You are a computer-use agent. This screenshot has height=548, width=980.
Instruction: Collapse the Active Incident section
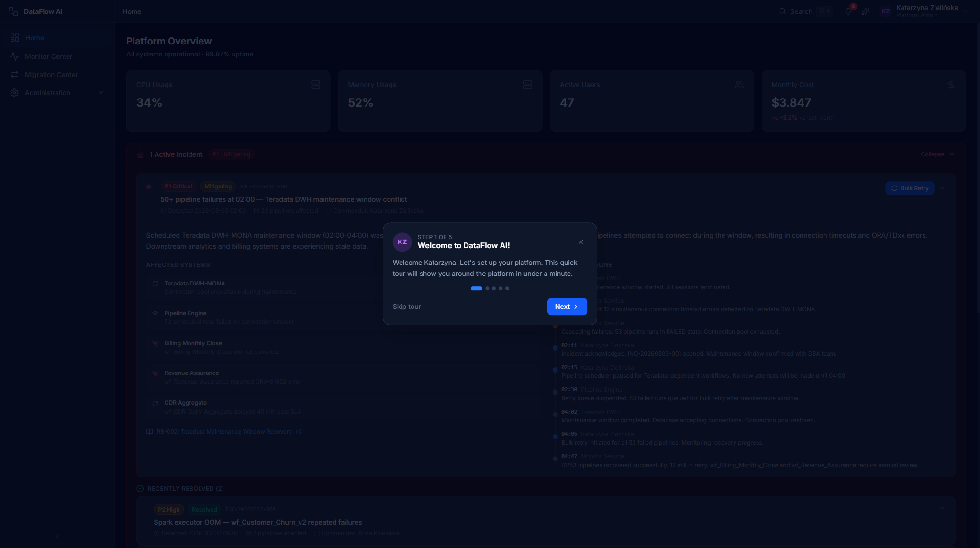[937, 154]
